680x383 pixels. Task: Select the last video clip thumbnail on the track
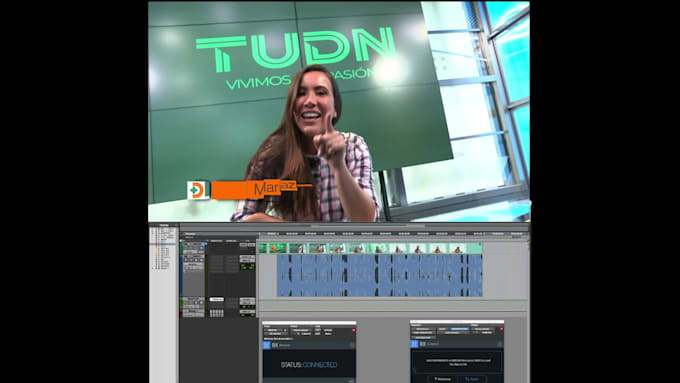click(458, 248)
